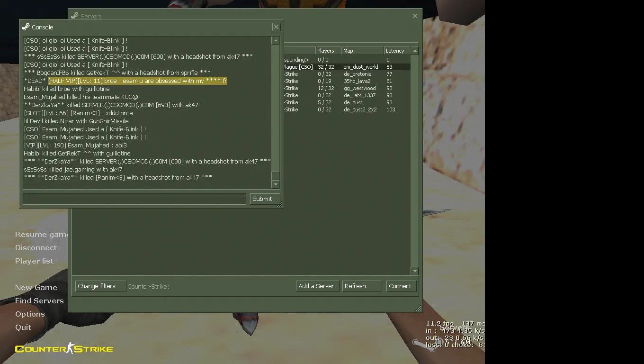Click the Console command input field
This screenshot has height=364, width=644.
coord(134,199)
